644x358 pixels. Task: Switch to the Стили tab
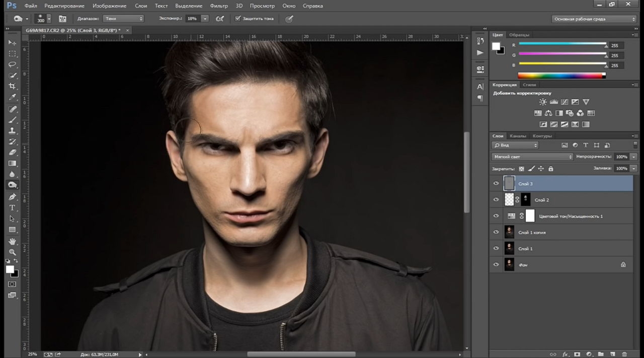[529, 85]
